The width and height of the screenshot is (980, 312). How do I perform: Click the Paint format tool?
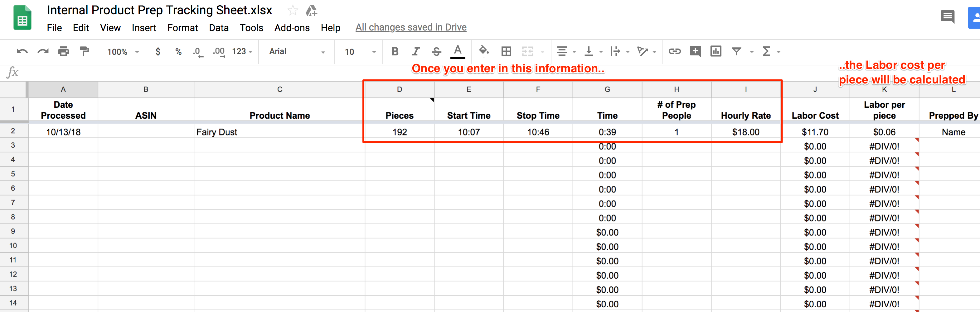tap(84, 52)
